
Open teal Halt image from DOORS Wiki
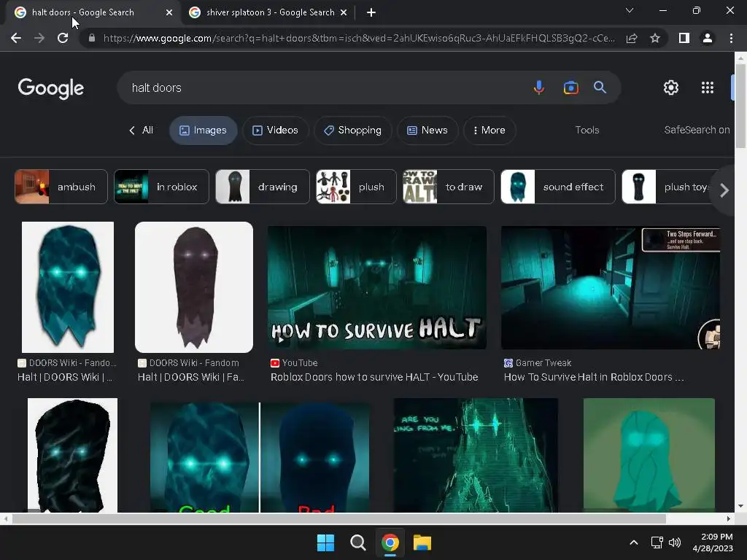[68, 287]
